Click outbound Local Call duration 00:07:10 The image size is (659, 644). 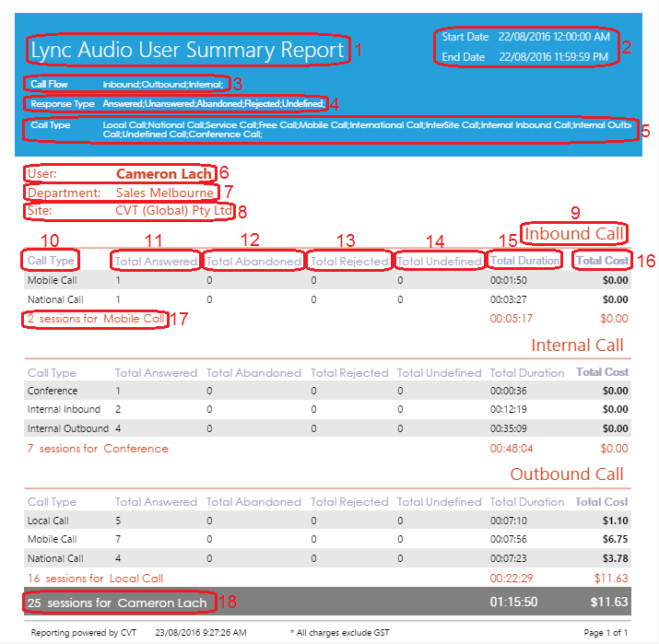(509, 521)
